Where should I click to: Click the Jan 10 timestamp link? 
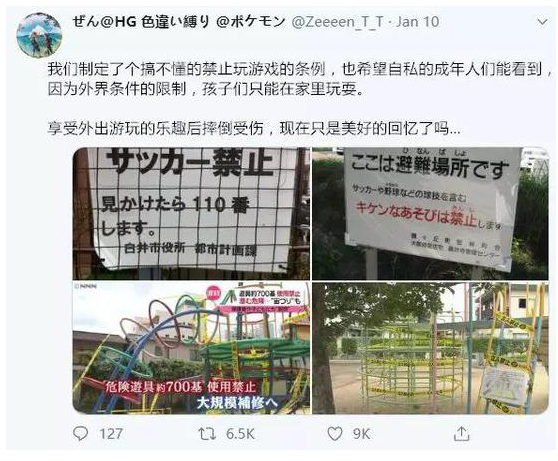[418, 22]
